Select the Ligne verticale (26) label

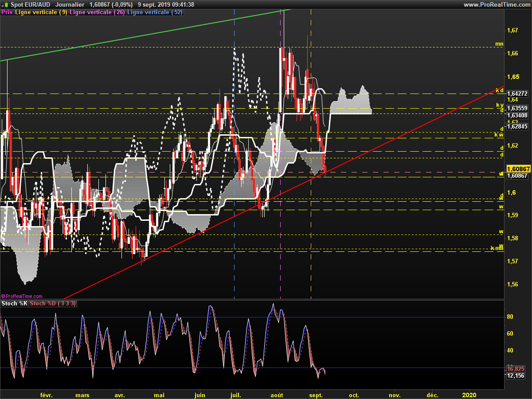(97, 12)
